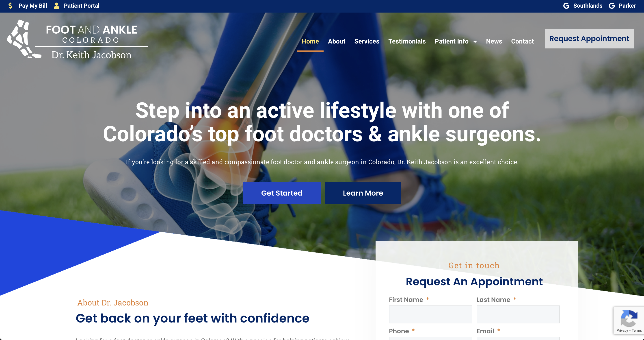The height and width of the screenshot is (340, 644).
Task: Open the Contact page
Action: click(x=522, y=41)
